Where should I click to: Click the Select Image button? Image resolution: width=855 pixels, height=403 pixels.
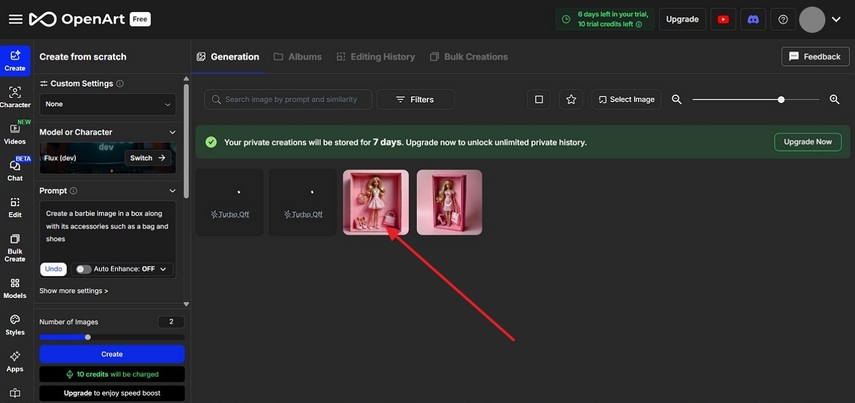[x=627, y=99]
